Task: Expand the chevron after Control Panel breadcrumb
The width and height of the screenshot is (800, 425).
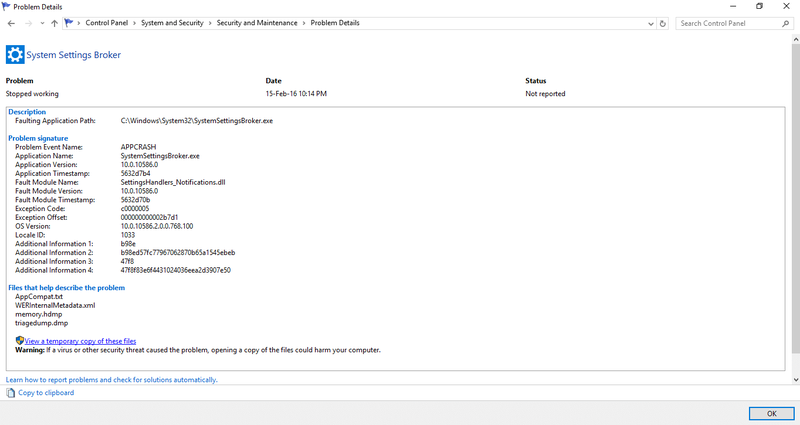Action: pyautogui.click(x=135, y=23)
